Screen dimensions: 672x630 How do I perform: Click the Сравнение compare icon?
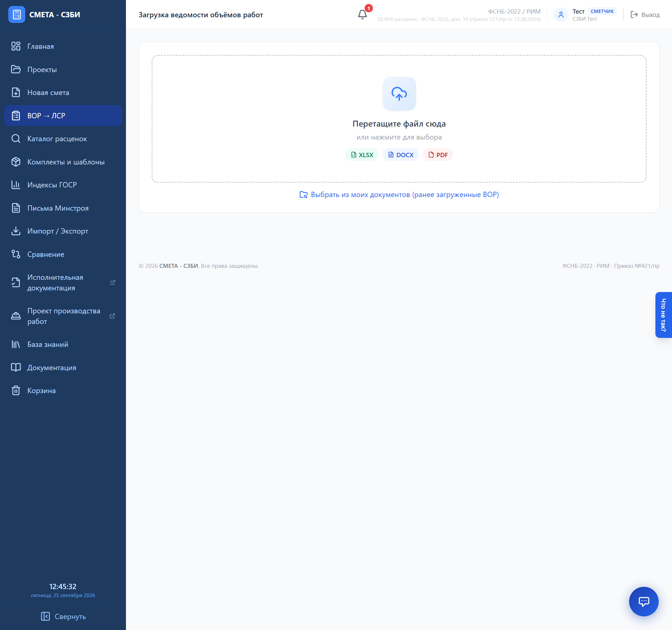(x=16, y=254)
